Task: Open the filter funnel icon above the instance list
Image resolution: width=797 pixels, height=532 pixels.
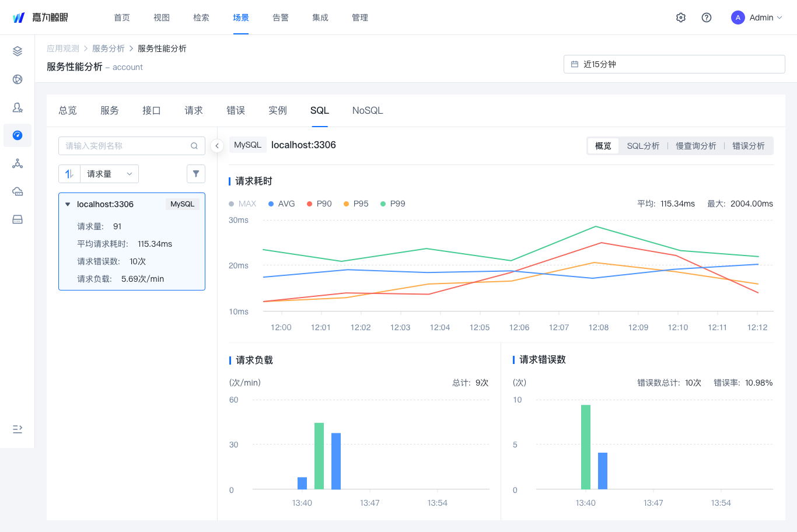Action: [195, 173]
